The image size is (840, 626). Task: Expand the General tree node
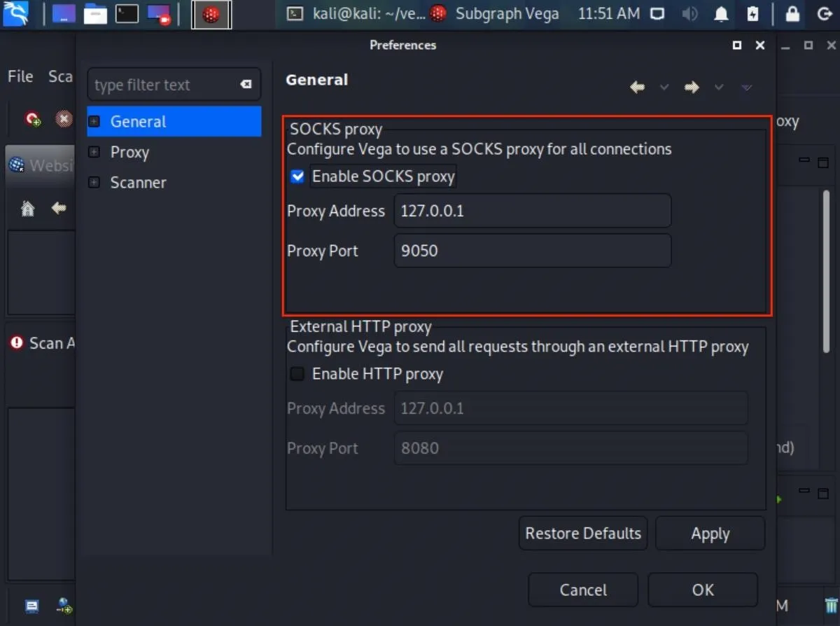(94, 122)
